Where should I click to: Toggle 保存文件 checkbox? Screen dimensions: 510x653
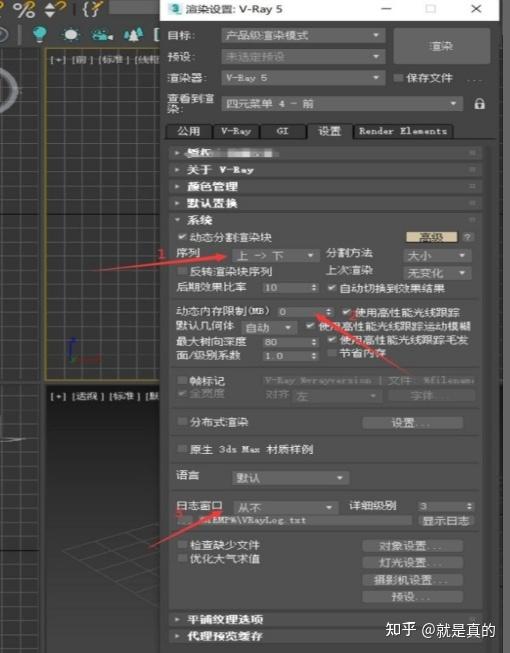[x=398, y=78]
